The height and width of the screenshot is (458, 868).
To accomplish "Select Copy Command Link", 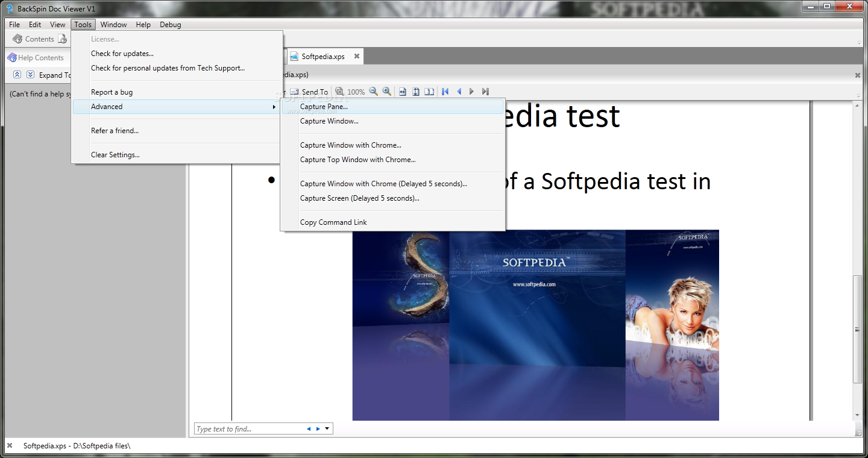I will point(392,222).
